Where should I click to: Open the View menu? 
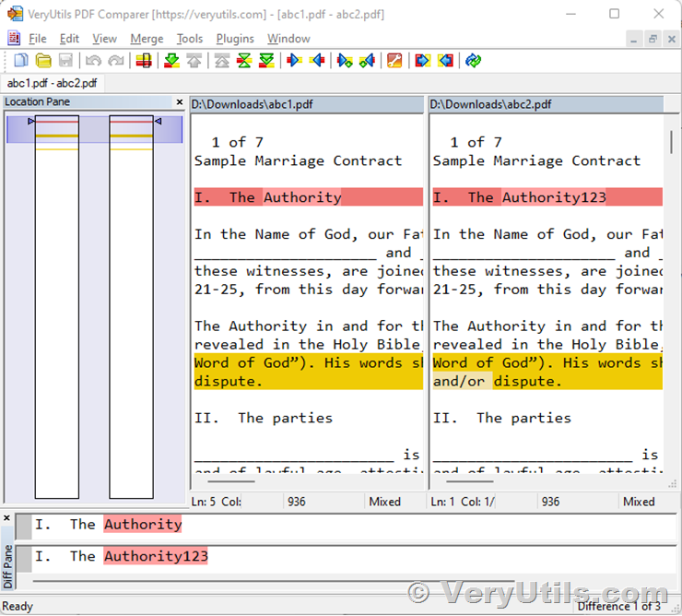pyautogui.click(x=104, y=39)
